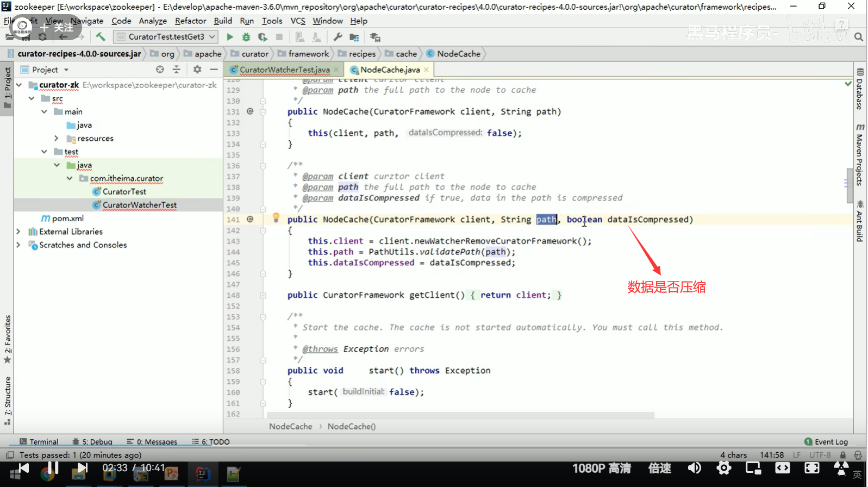Click the Stop icon in the run toolbar
Viewport: 868px width, 487px height.
tap(279, 37)
